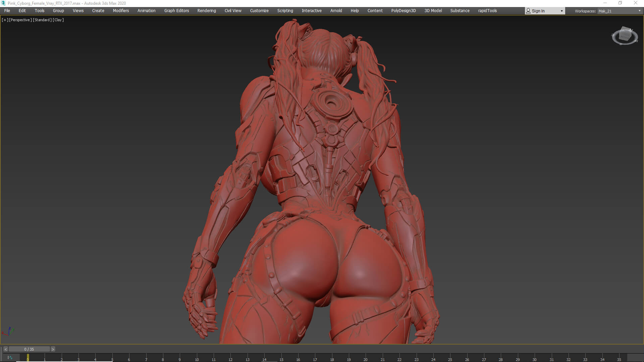
Task: Open the Substance menu
Action: pos(460,11)
